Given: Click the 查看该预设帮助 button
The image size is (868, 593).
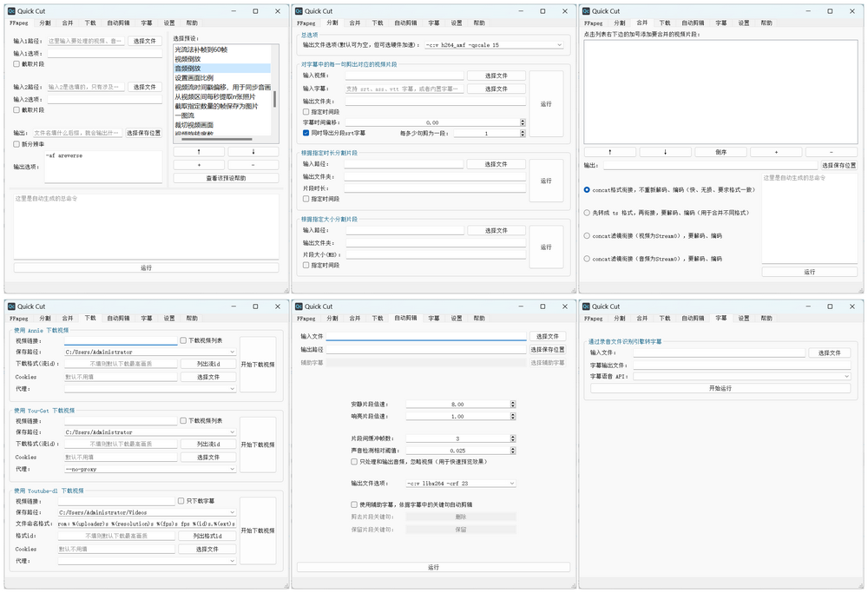Looking at the screenshot, I should [226, 178].
